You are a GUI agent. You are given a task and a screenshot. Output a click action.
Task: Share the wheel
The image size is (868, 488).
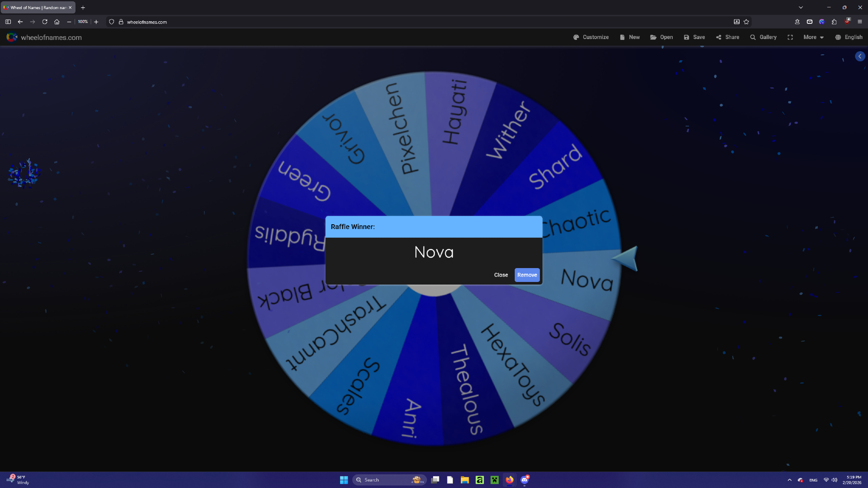click(x=728, y=37)
